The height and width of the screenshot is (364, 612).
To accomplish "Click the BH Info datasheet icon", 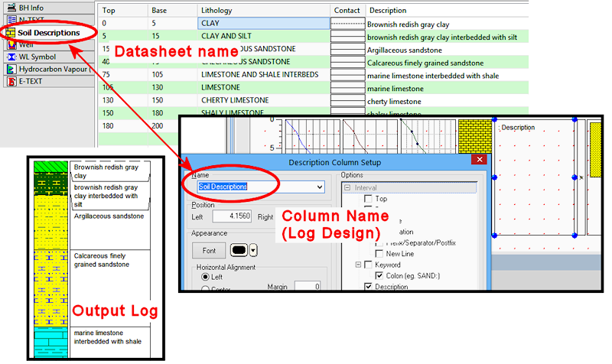I will tap(11, 8).
